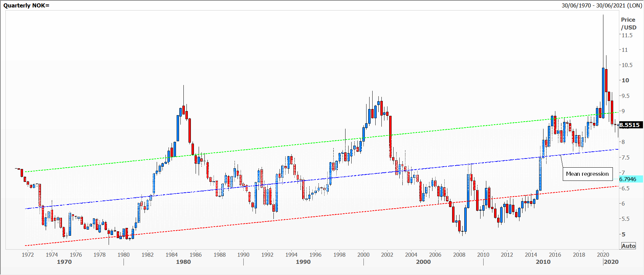The image size is (644, 275).
Task: Click the bold 2010 decade label
Action: coord(543,262)
